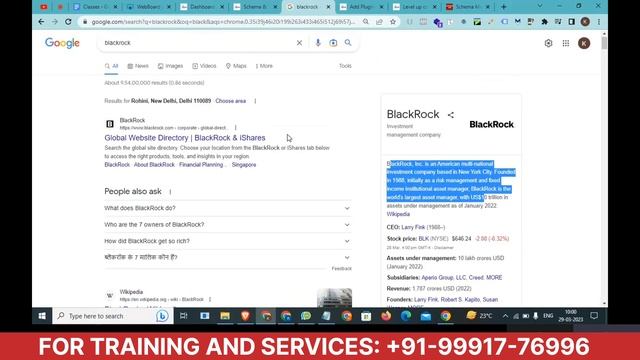Image resolution: width=640 pixels, height=360 pixels.
Task: Open search by image camera icon
Action: click(333, 43)
